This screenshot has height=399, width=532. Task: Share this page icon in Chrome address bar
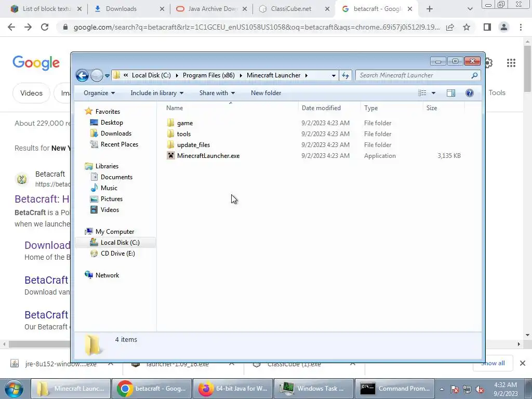coord(450,27)
